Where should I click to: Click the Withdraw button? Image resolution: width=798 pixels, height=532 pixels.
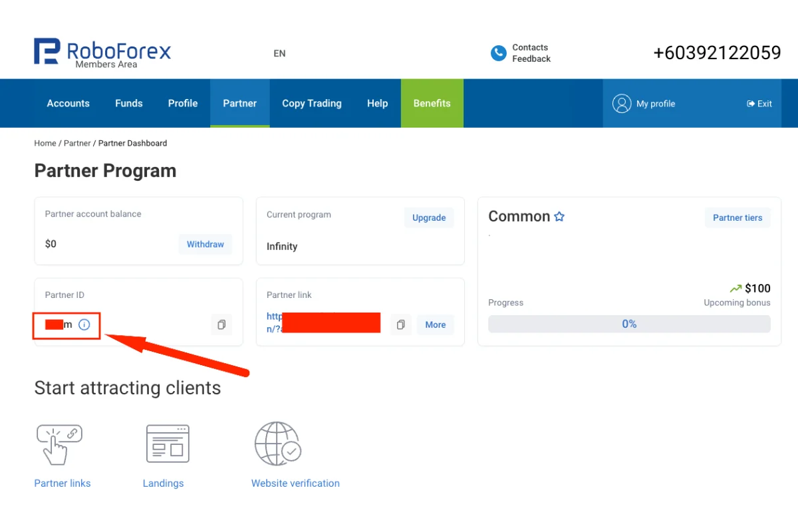point(205,244)
